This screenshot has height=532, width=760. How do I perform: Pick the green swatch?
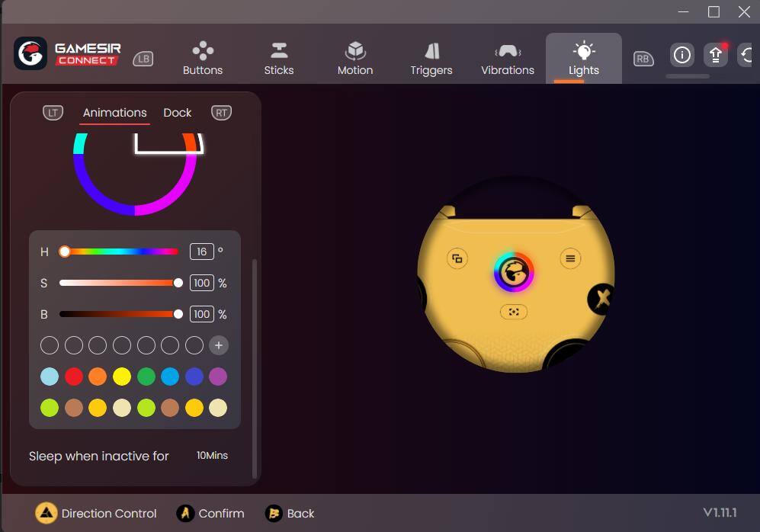(146, 377)
